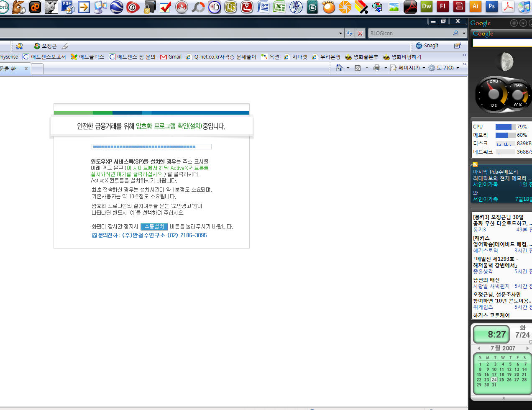
Task: Open Adobe Illustrator from the dock
Action: tap(476, 6)
